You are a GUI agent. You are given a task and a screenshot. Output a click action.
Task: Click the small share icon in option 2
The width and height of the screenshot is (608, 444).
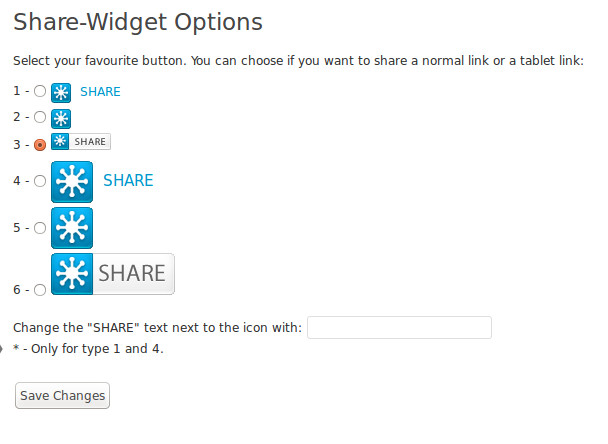pyautogui.click(x=61, y=119)
